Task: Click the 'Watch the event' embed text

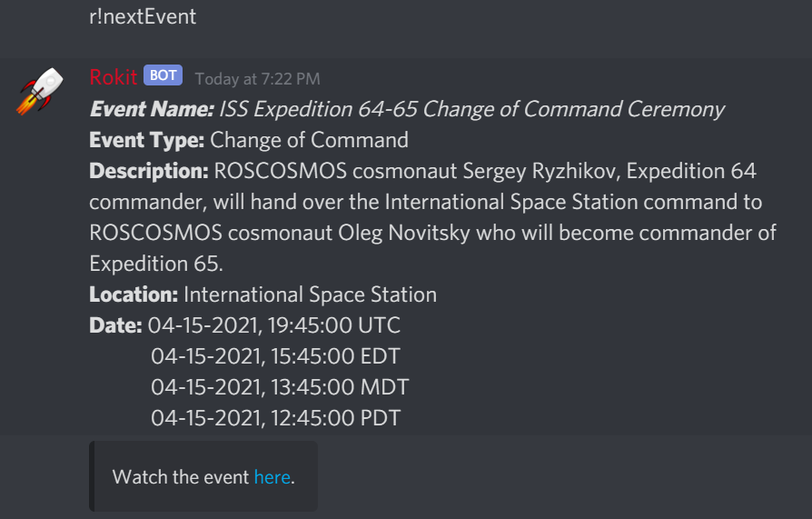Action: [x=180, y=476]
